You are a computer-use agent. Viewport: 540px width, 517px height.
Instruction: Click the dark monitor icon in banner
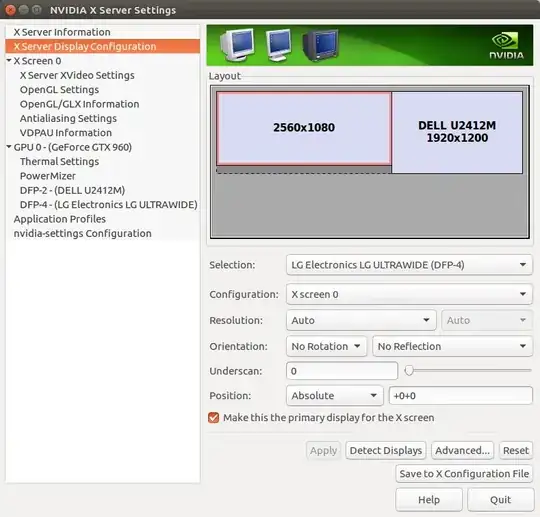coord(320,45)
